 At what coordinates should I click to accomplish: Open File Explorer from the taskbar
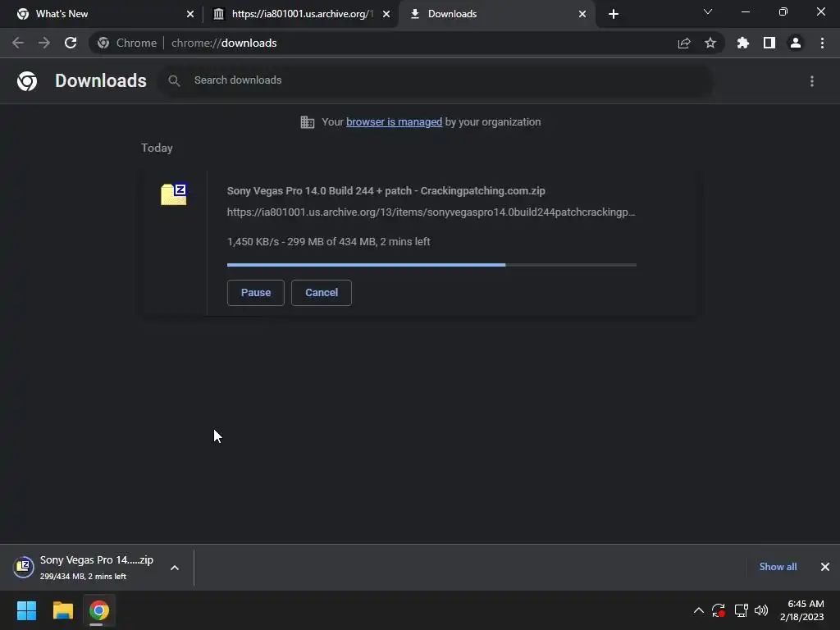point(63,610)
